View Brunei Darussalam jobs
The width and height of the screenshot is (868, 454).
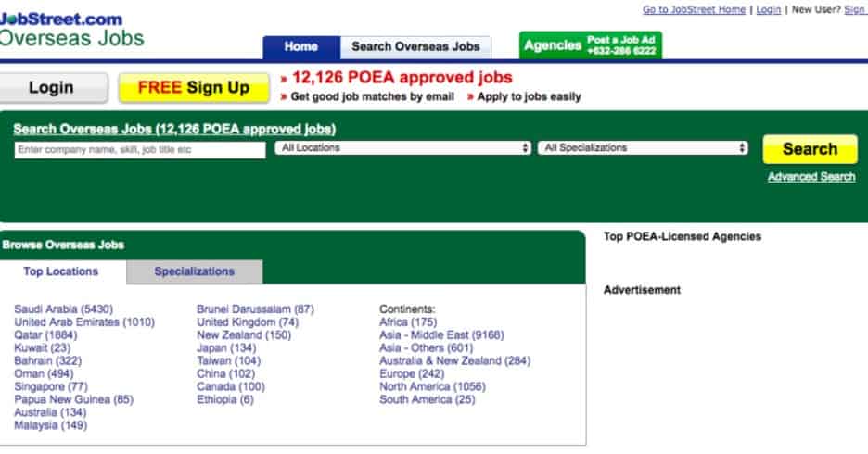click(x=255, y=309)
